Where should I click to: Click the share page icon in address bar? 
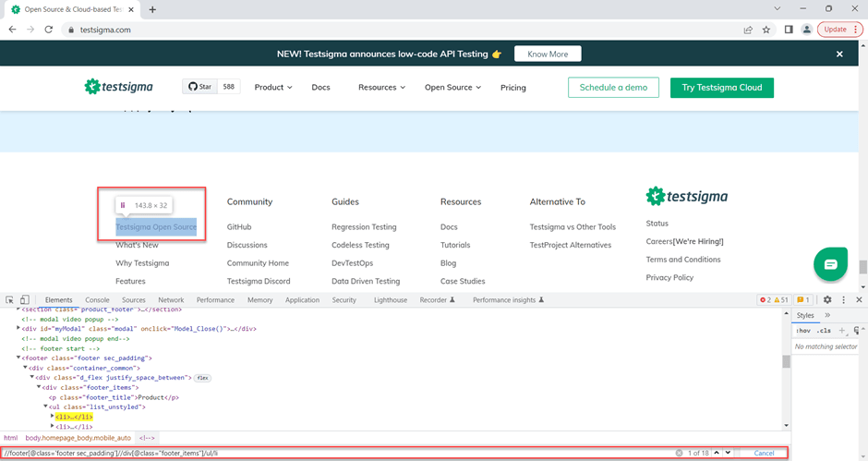748,30
